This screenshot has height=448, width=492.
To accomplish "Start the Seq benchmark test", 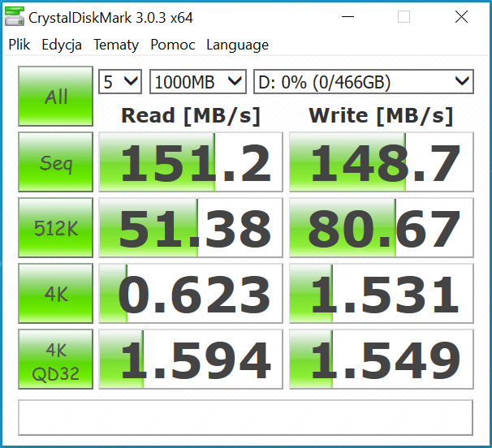I will pyautogui.click(x=55, y=162).
